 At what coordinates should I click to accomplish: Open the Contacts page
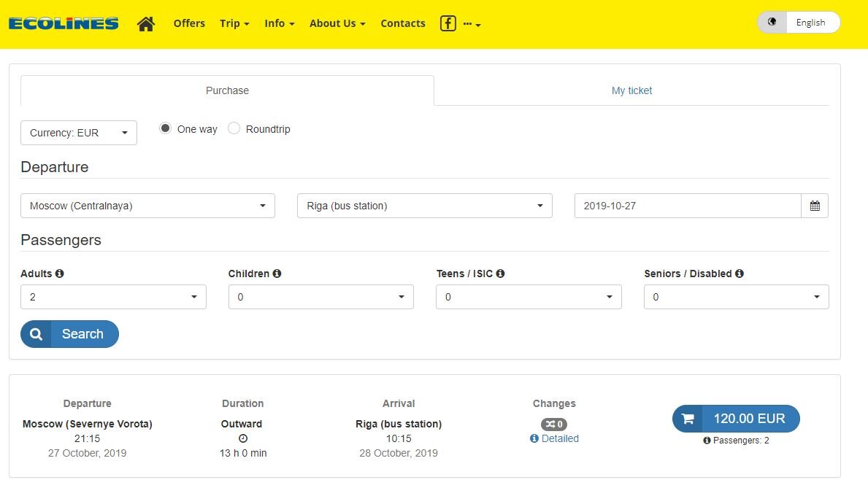pos(403,23)
